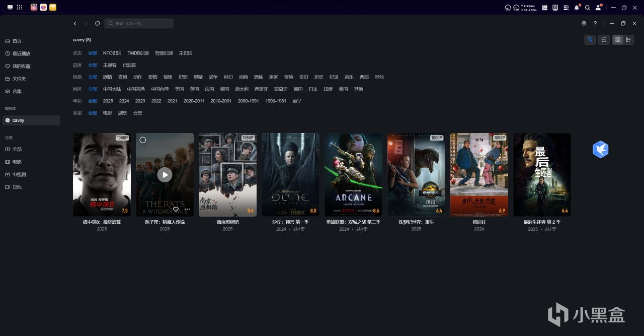The width and height of the screenshot is (644, 336).
Task: Open app settings gear icon
Action: 584,23
